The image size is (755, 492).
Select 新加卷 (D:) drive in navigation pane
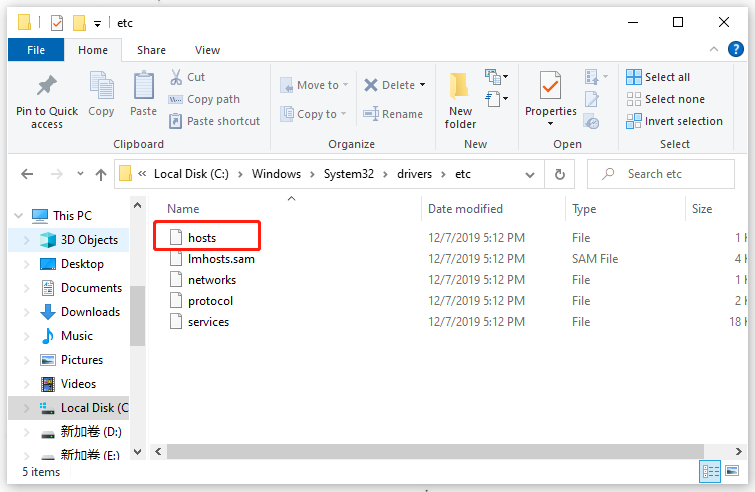91,432
